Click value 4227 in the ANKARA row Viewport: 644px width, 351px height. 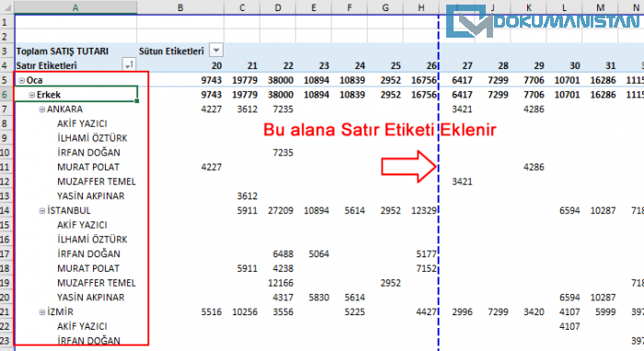(x=211, y=109)
